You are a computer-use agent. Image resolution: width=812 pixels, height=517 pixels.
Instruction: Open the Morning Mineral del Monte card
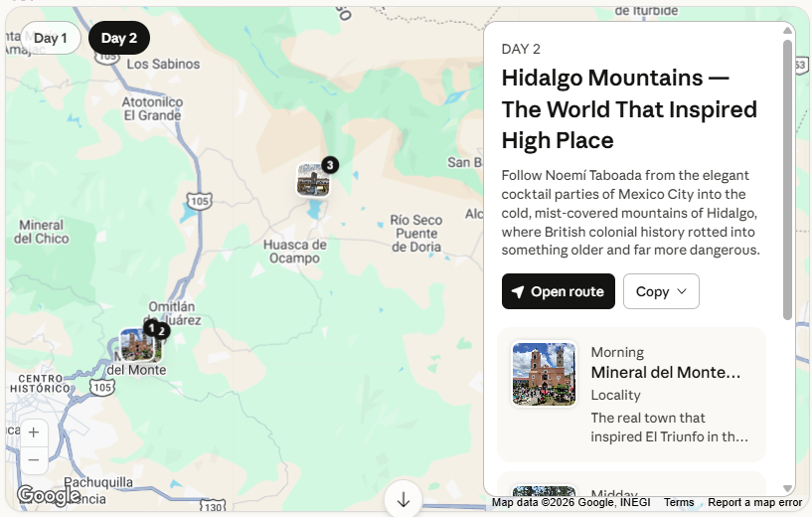[666, 395]
